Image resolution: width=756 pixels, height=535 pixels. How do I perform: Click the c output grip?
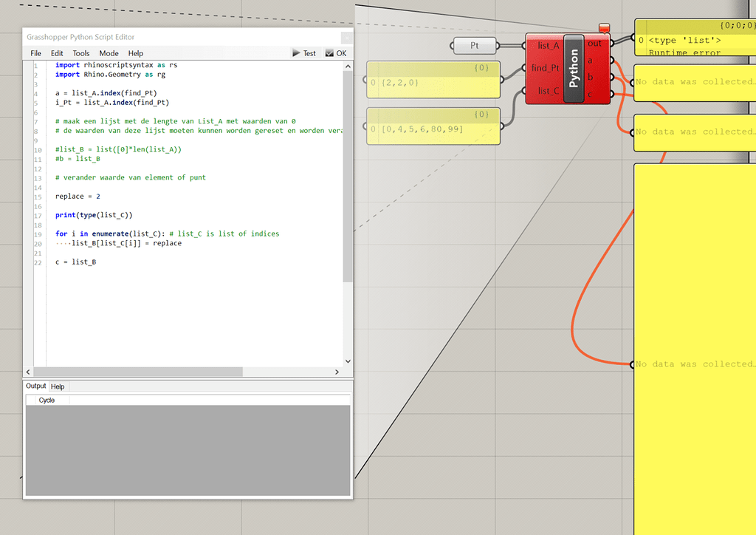pos(614,92)
